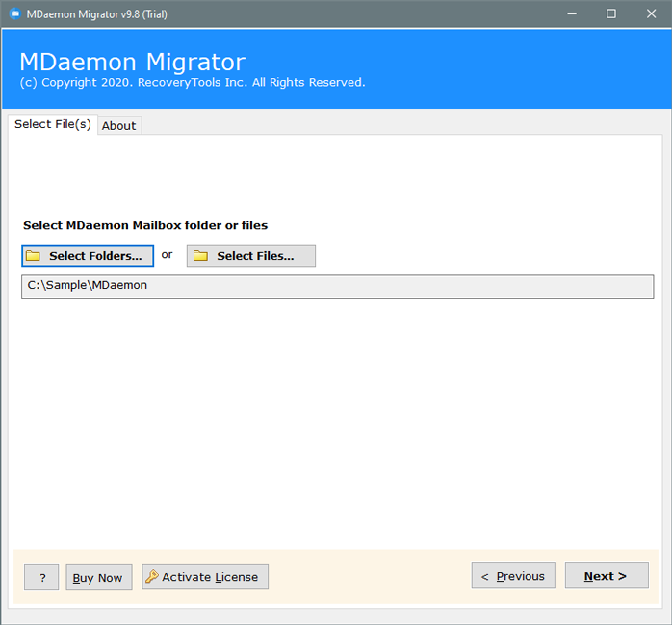The height and width of the screenshot is (625, 672).
Task: Switch to the Select File(s) tab
Action: tap(53, 124)
